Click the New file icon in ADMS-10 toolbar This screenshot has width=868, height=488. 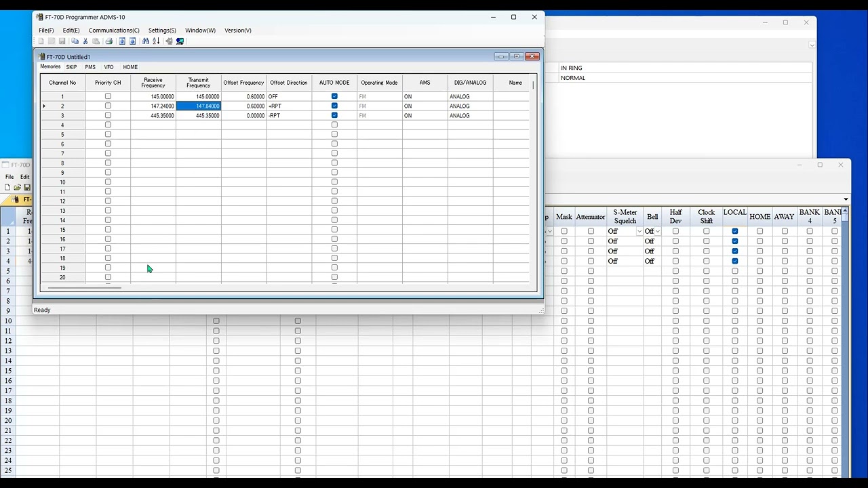[41, 41]
